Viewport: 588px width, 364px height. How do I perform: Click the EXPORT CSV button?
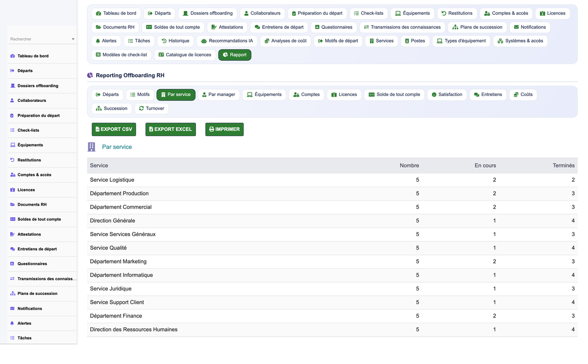[x=114, y=129]
